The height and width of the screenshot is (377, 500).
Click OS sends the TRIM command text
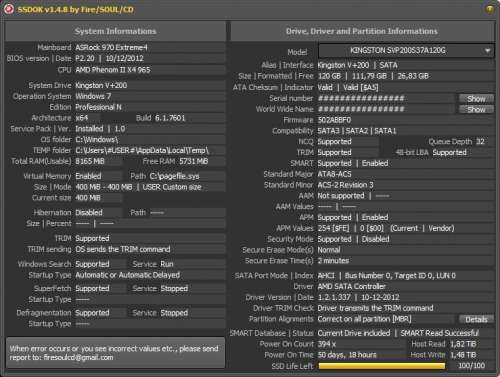tap(123, 249)
